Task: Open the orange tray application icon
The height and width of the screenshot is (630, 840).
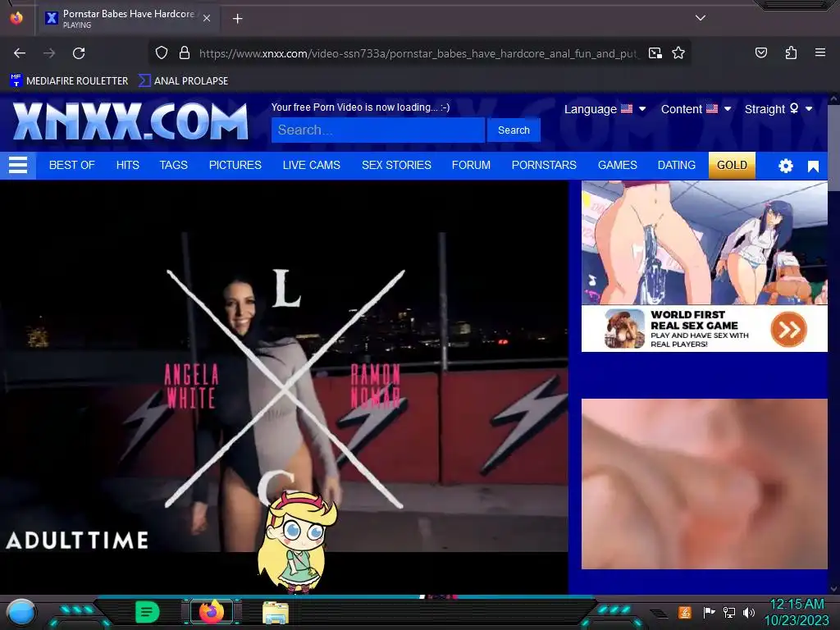Action: pyautogui.click(x=684, y=612)
